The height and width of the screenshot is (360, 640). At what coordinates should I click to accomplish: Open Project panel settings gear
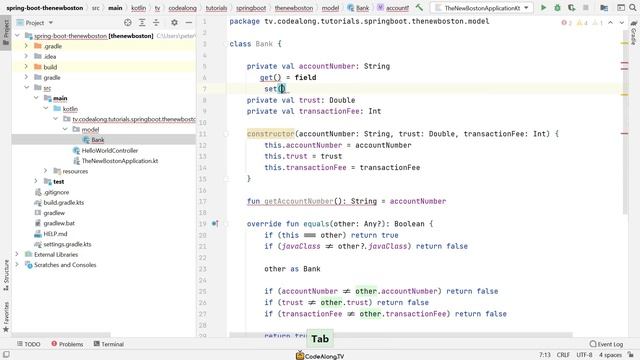pos(174,23)
